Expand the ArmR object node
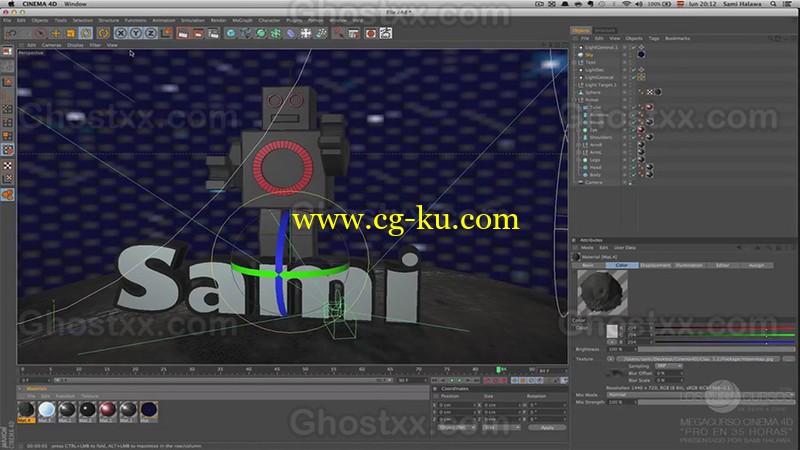The width and height of the screenshot is (800, 450). coord(579,145)
